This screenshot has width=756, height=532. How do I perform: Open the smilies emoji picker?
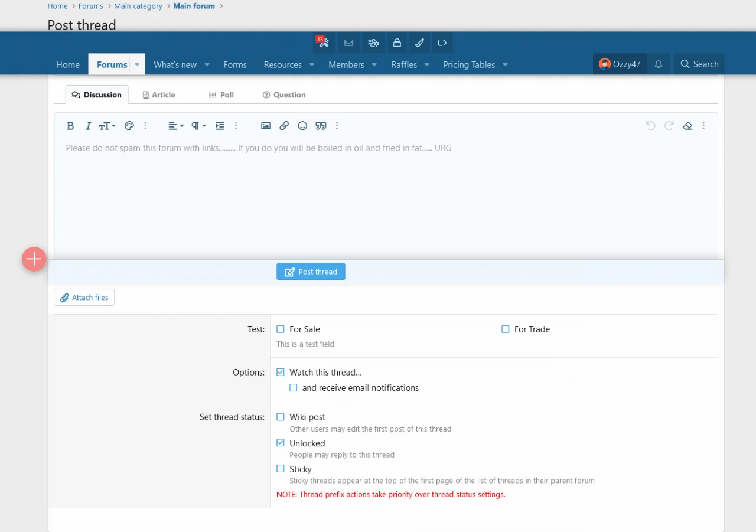[x=302, y=126]
